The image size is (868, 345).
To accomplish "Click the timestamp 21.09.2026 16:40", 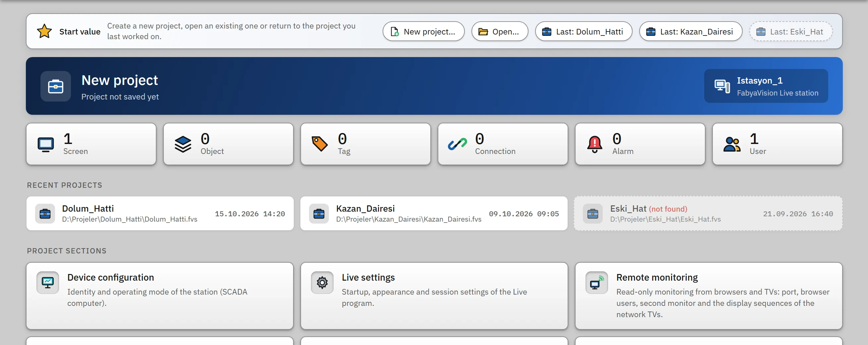I will 798,214.
